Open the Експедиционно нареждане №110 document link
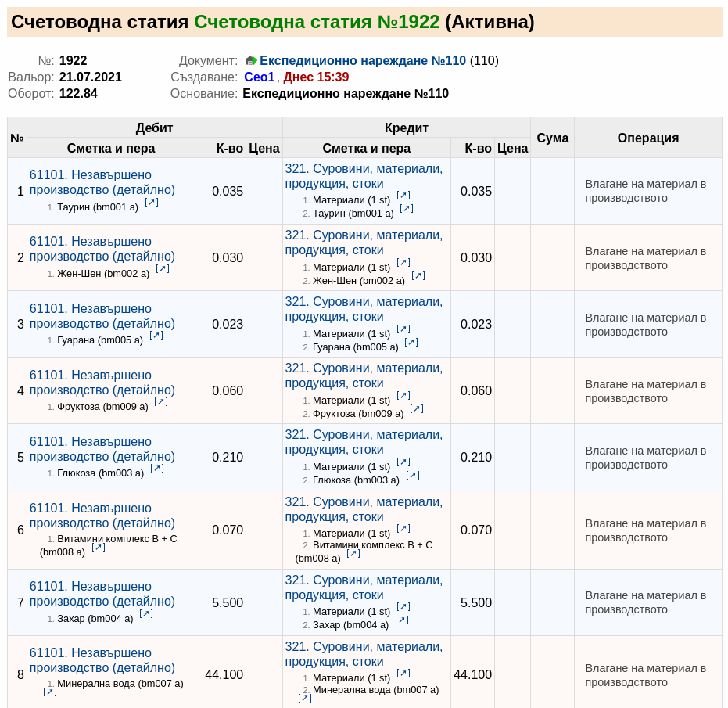The width and height of the screenshot is (728, 708). [x=363, y=60]
